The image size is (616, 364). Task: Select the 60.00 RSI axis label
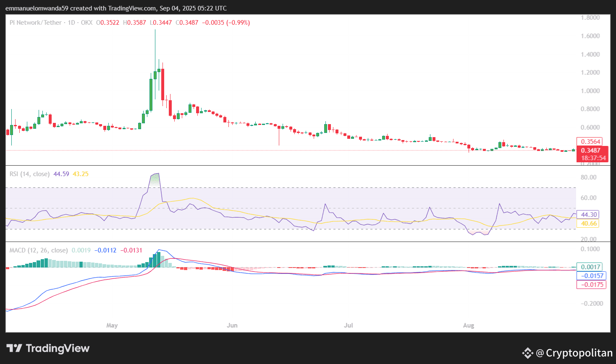tap(588, 198)
